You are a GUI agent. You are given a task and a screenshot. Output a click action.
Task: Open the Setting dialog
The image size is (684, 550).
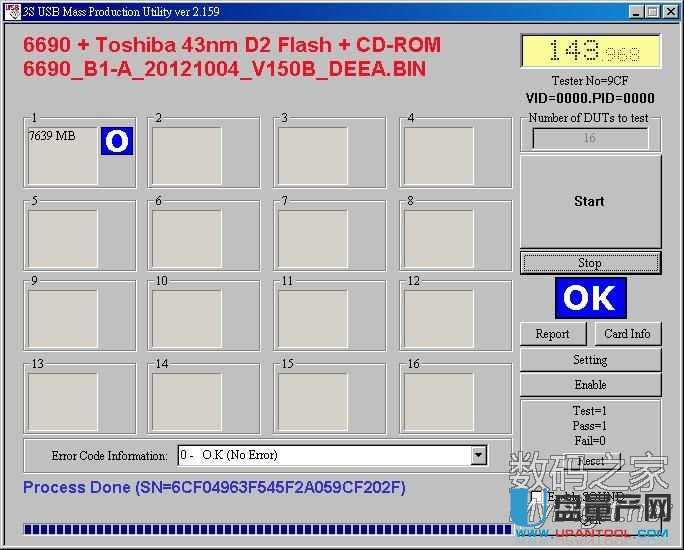coord(590,360)
